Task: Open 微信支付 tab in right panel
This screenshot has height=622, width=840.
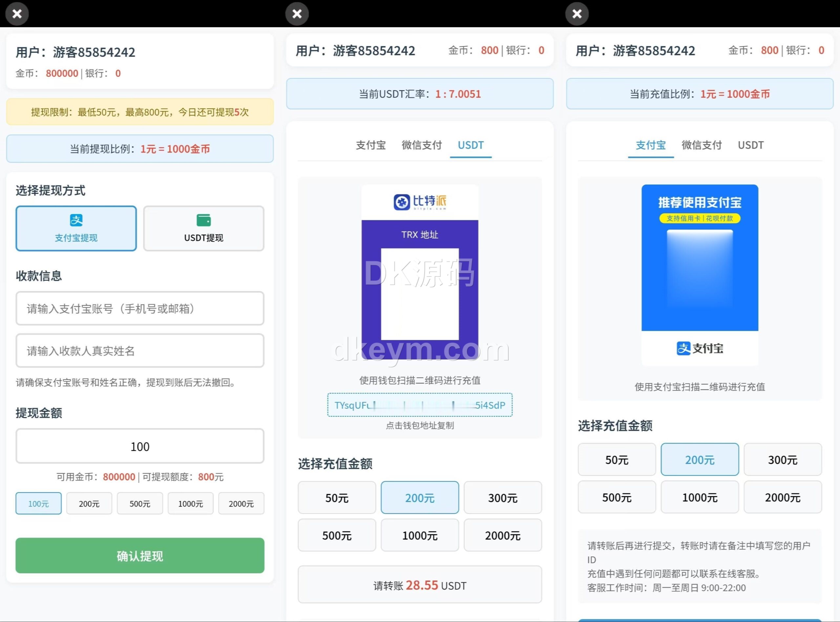Action: (702, 145)
